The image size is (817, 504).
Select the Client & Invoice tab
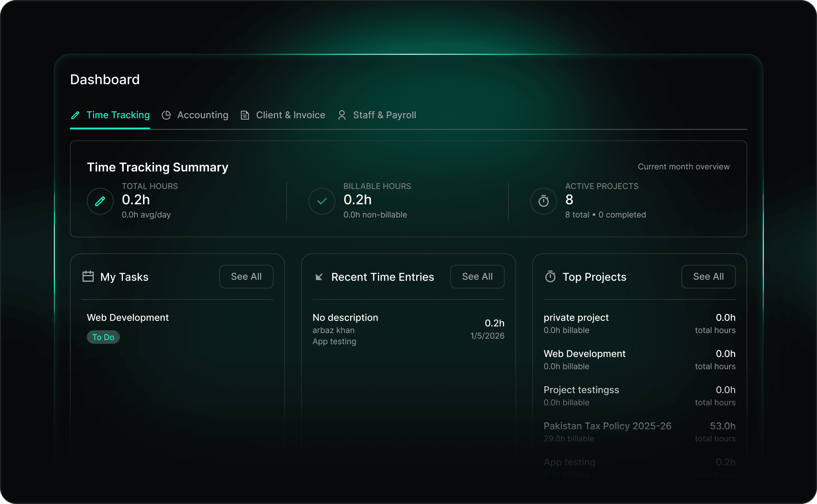[x=290, y=115]
